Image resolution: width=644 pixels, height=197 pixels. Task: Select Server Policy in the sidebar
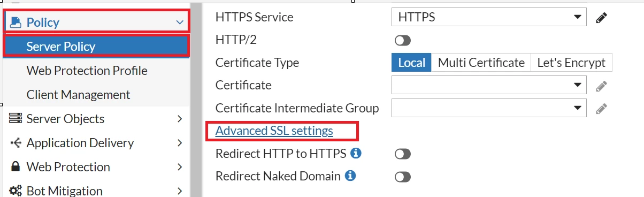tap(96, 46)
